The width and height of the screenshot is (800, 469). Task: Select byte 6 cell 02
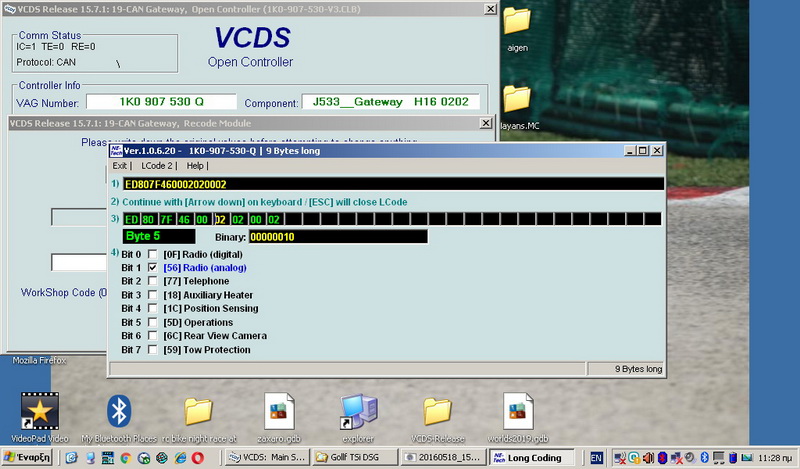click(238, 219)
